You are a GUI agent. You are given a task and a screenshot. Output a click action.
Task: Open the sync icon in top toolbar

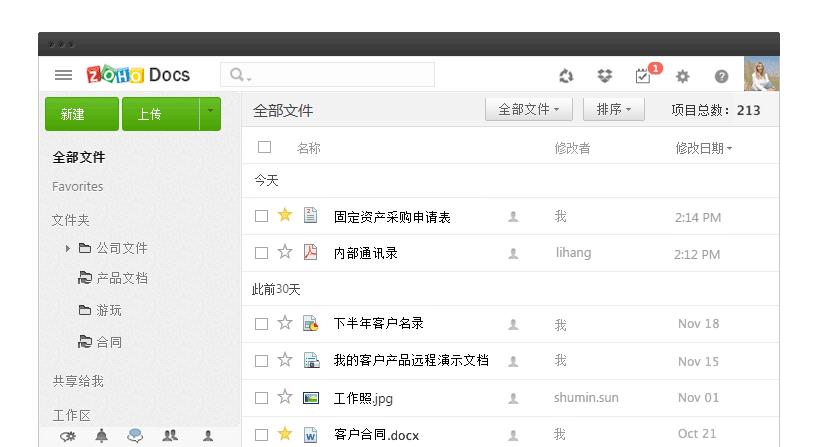[566, 76]
